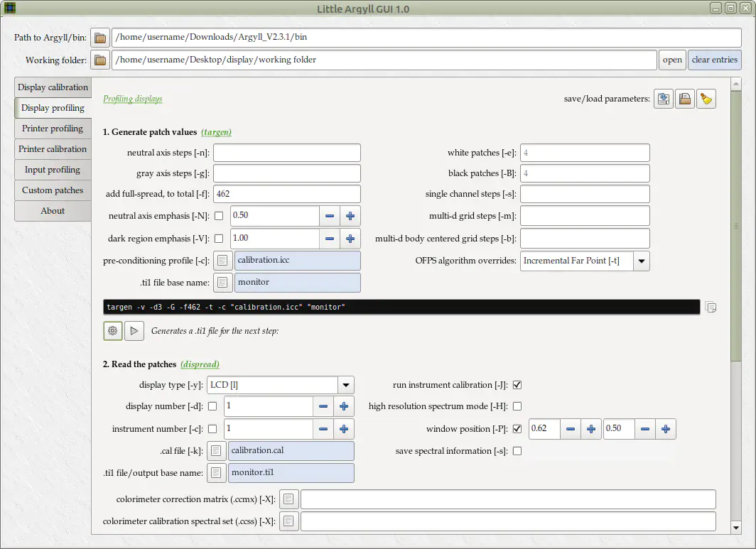Click the scrollbar up arrow
756x549 pixels.
click(736, 84)
